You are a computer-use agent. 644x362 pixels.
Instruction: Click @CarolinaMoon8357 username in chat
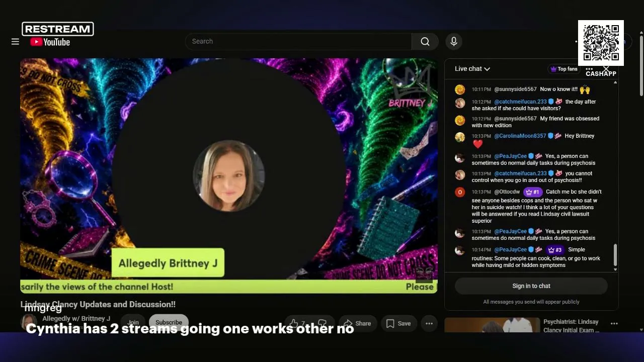[520, 136]
